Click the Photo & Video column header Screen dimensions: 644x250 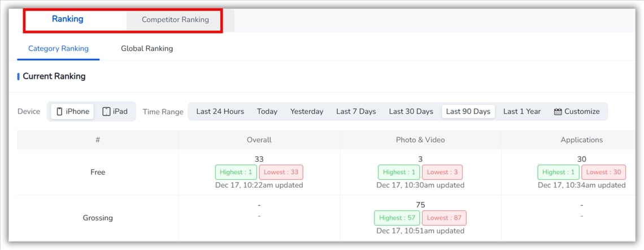[x=420, y=140]
